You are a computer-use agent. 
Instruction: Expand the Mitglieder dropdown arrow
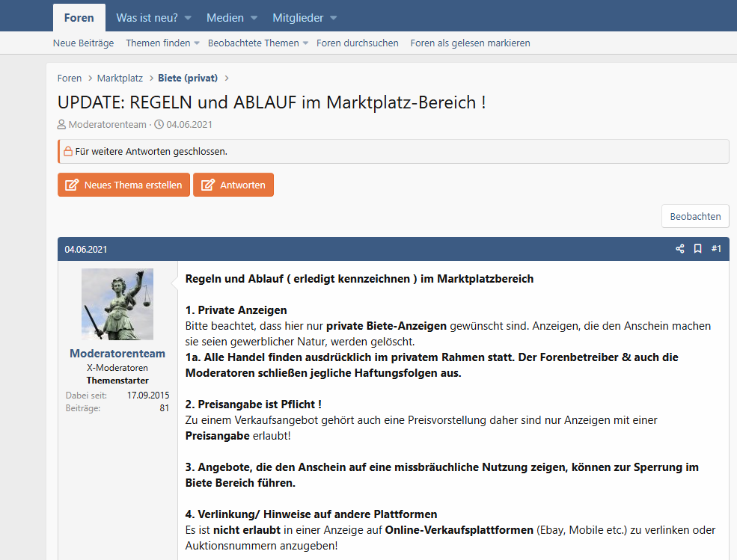coord(333,18)
